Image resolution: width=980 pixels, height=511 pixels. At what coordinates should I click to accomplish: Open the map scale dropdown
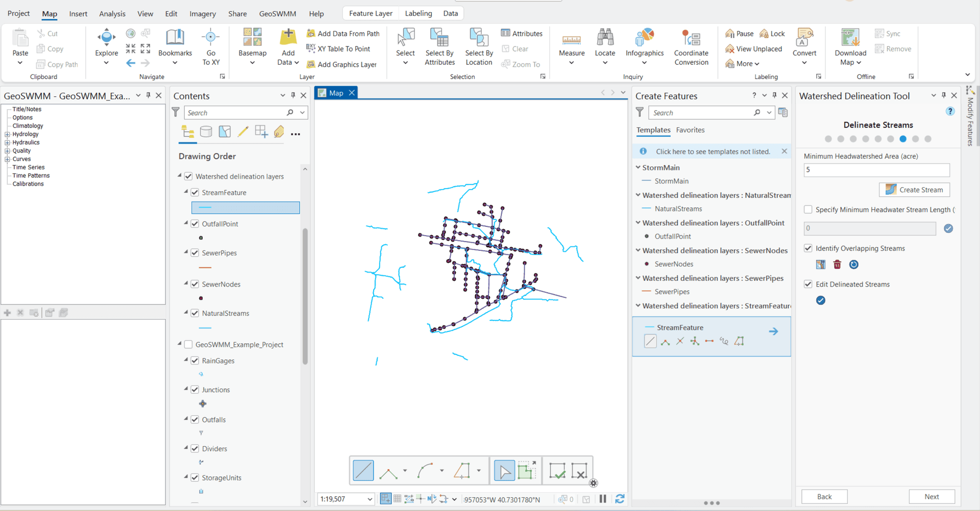(x=370, y=499)
